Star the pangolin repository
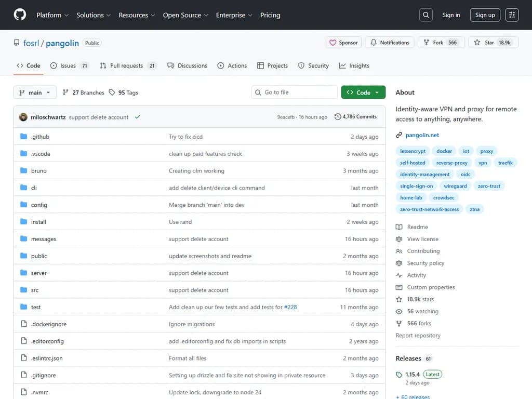 (x=485, y=43)
